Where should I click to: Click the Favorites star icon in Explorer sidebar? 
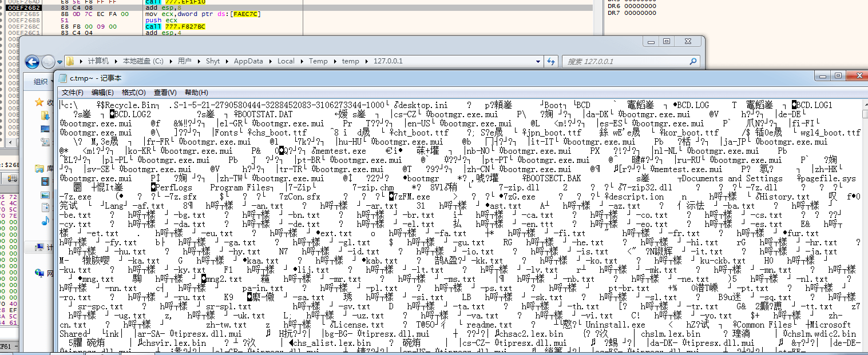39,102
